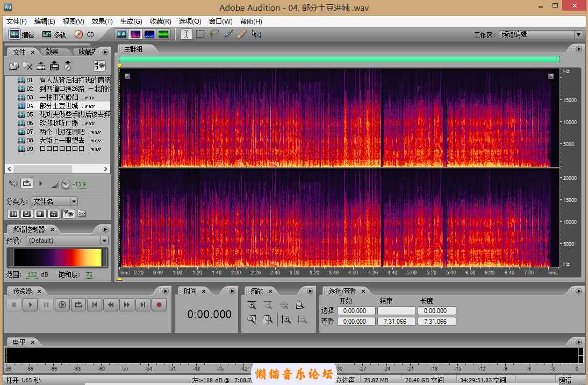Screen dimensions: 588x385
Task: Open the 生成(G) menu
Action: click(x=131, y=21)
